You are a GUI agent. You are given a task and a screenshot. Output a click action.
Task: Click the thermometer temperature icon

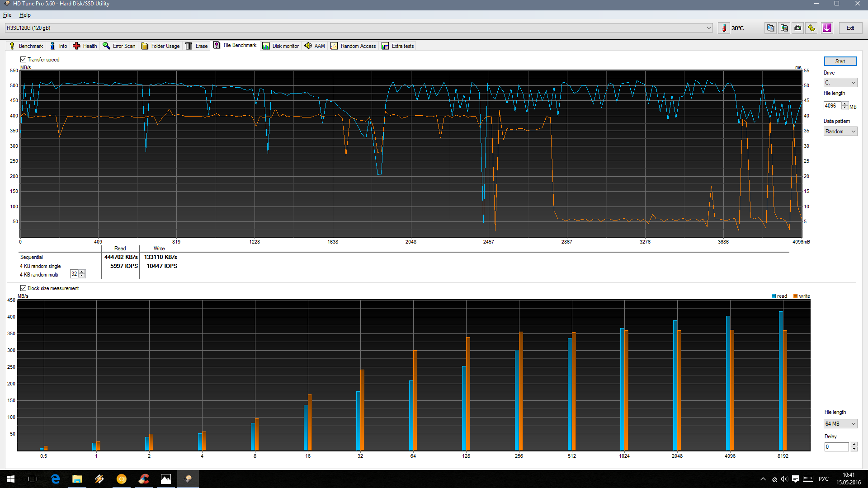724,28
